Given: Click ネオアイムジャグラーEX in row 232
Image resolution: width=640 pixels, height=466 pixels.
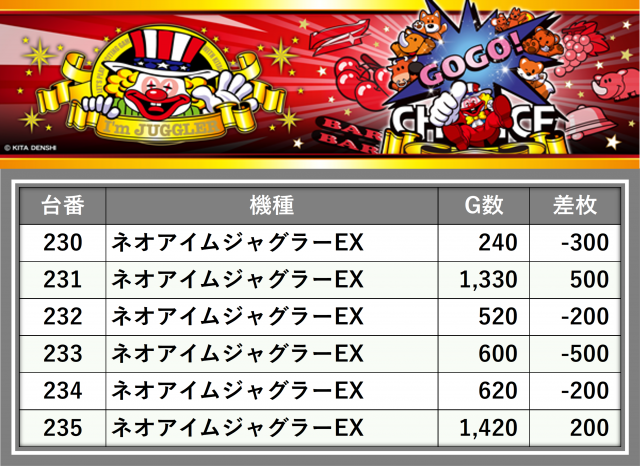Looking at the screenshot, I should (x=237, y=317).
